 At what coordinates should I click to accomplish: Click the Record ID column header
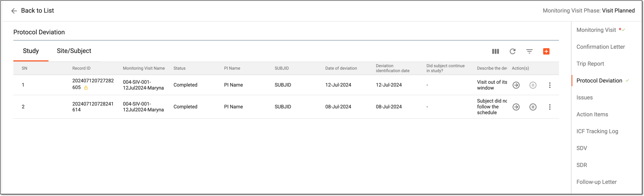click(x=81, y=68)
